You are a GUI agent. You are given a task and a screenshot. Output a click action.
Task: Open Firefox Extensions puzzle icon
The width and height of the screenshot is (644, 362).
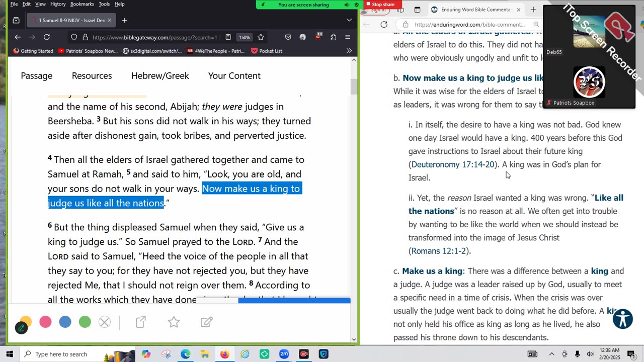[333, 37]
